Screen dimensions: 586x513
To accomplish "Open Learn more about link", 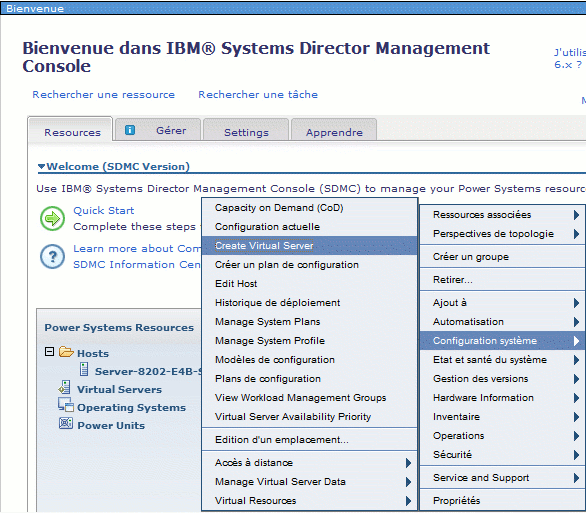I will (137, 248).
